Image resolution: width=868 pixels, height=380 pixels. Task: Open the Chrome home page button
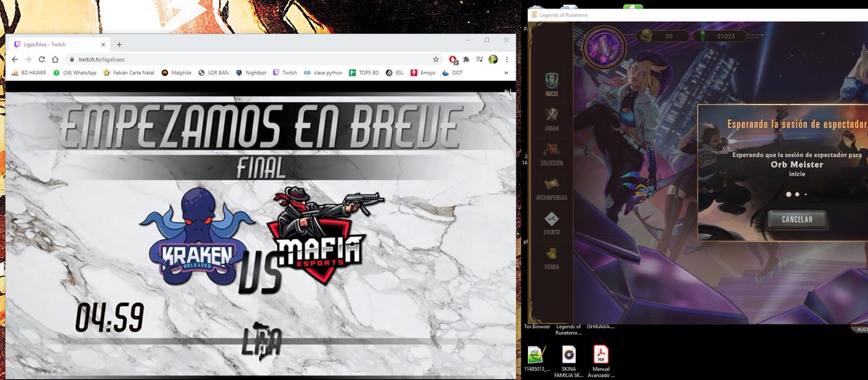tap(55, 59)
